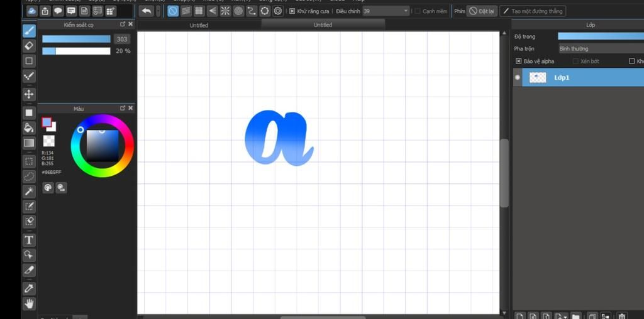The image size is (644, 319).
Task: Adjust the brush opacity slider at 20 %
Action: click(x=76, y=51)
